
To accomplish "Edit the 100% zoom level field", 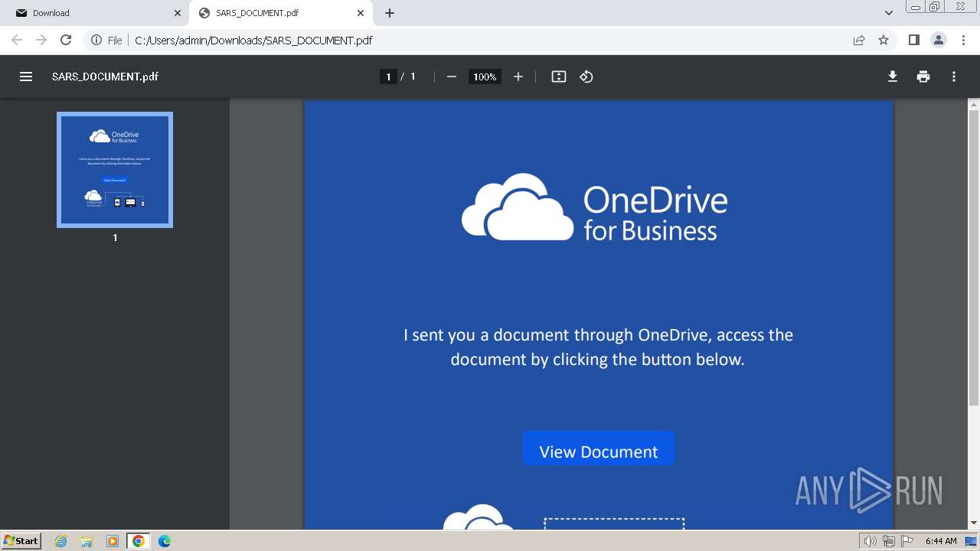I will pyautogui.click(x=485, y=77).
